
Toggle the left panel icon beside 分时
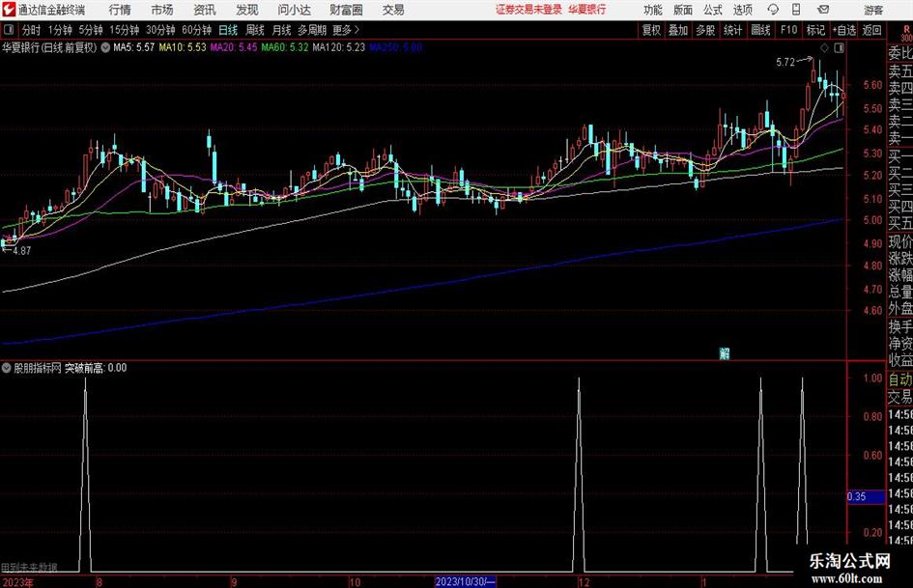coord(9,30)
